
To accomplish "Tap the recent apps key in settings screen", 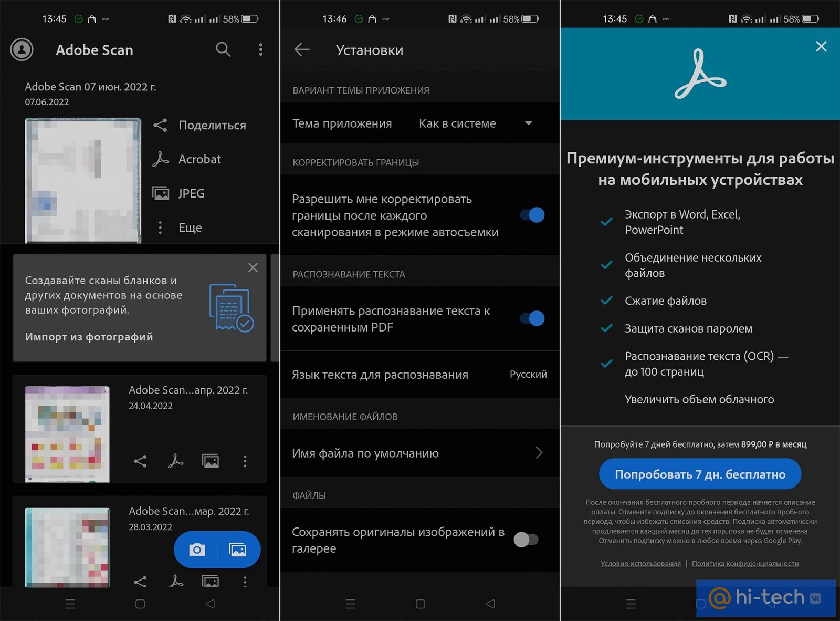I will pos(351,604).
